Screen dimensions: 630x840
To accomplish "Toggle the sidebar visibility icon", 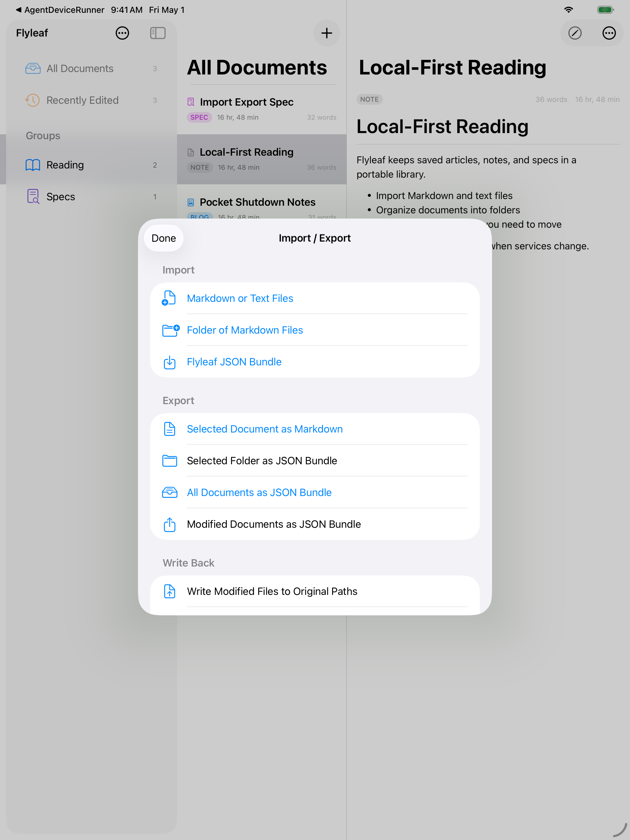I will [x=157, y=33].
